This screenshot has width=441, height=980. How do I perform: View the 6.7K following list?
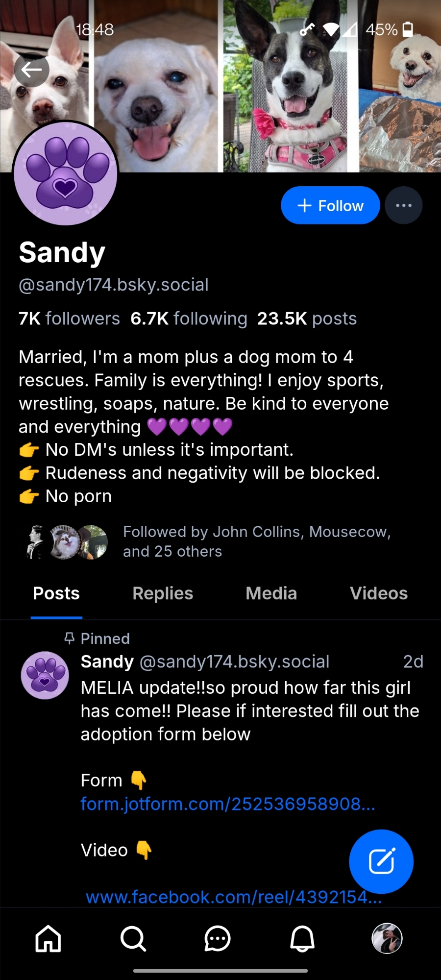[x=189, y=318]
